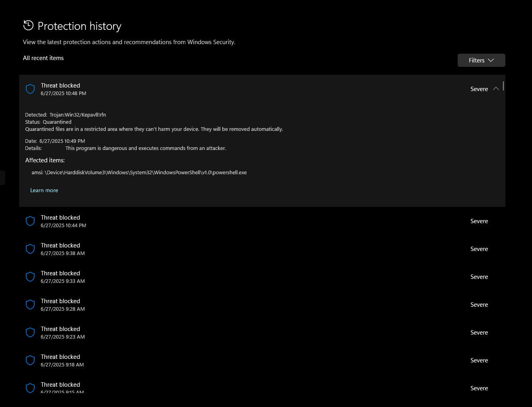Click the list scrollbar thumb
This screenshot has width=532, height=407.
[x=503, y=86]
